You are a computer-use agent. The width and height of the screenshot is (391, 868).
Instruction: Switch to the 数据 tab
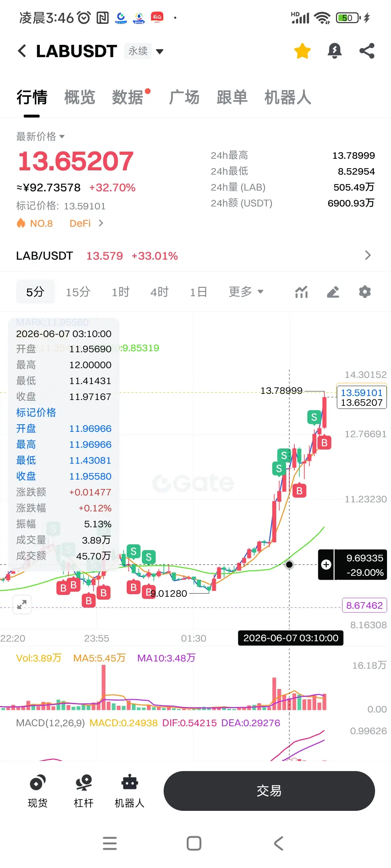(x=127, y=97)
